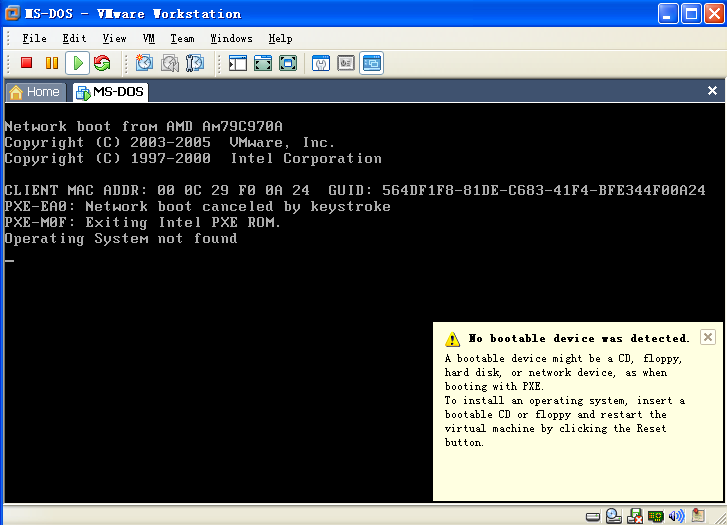
Task: Click the network adapter status icon
Action: [x=656, y=516]
